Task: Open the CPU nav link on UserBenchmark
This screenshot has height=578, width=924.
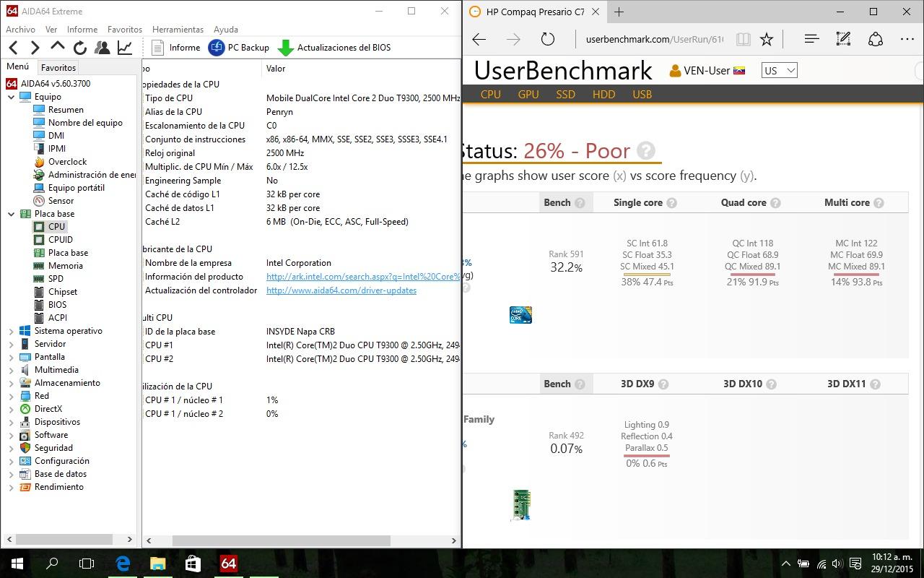Action: pos(491,94)
